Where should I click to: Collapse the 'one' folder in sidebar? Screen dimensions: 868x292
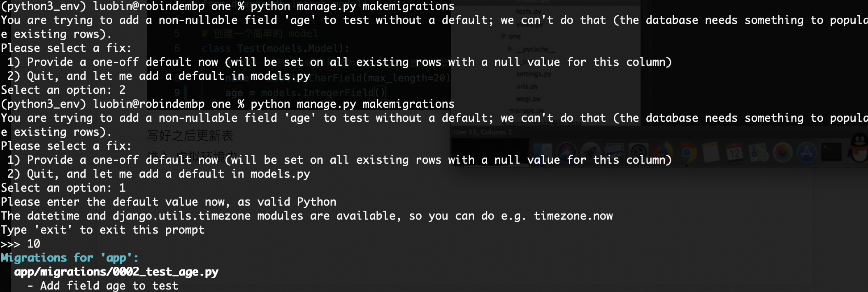(503, 36)
